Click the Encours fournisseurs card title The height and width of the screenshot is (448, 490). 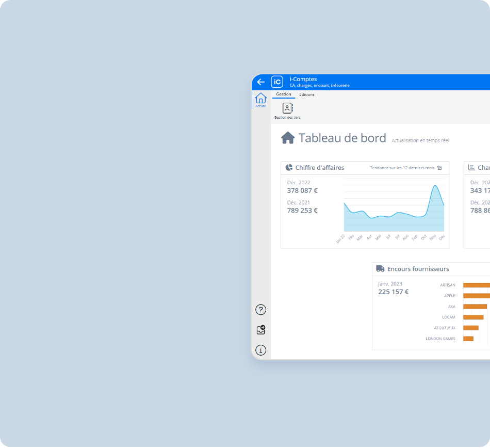pos(418,269)
